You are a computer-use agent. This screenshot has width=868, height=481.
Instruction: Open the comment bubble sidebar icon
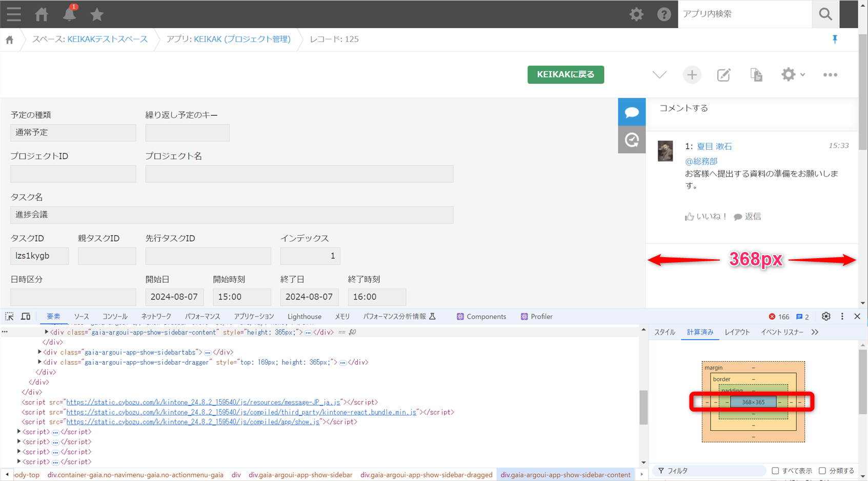click(x=632, y=112)
